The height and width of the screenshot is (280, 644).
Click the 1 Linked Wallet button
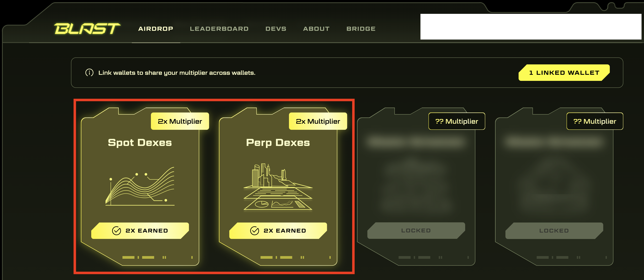coord(564,73)
